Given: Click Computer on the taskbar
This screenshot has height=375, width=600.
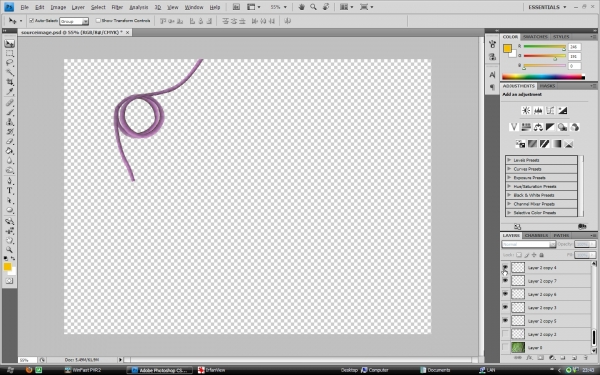Looking at the screenshot, I should click(375, 370).
